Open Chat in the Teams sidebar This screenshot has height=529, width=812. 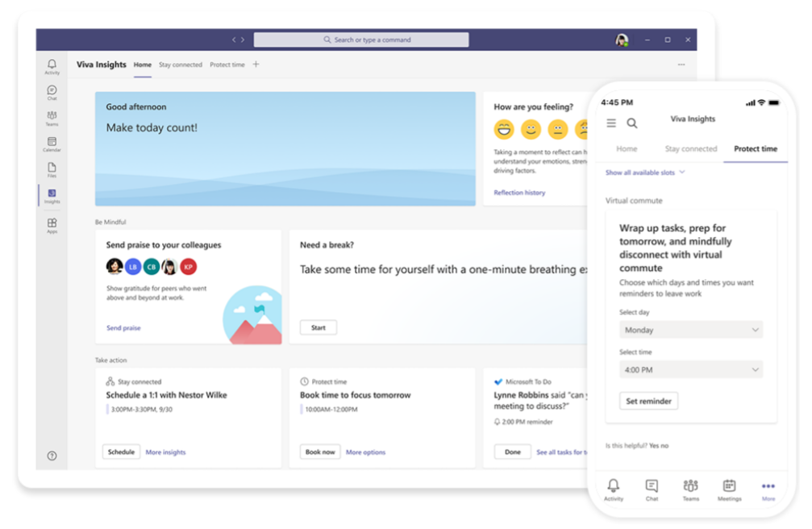tap(52, 93)
